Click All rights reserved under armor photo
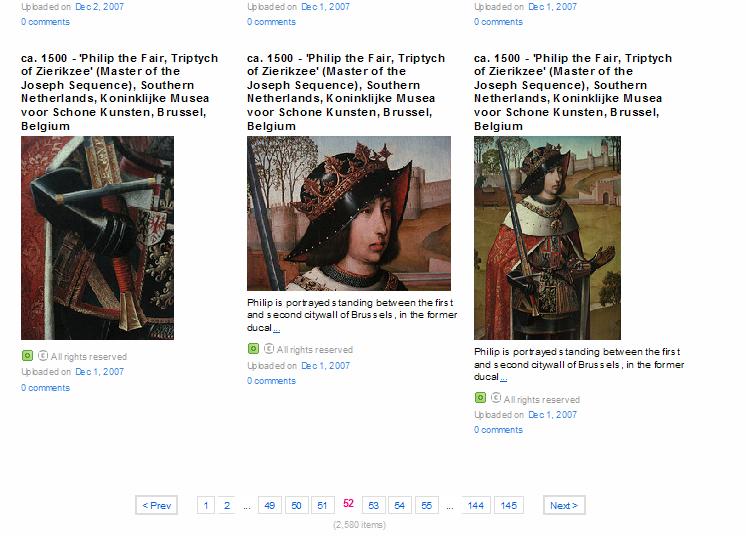 click(x=88, y=357)
